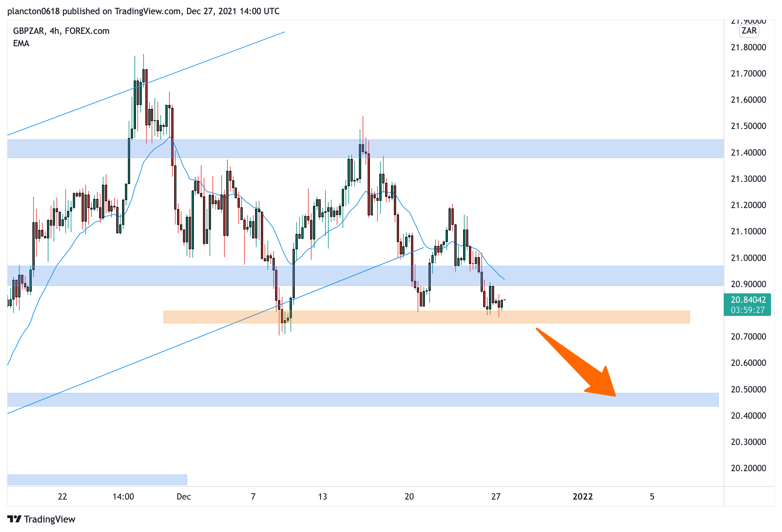Click the 21.10000 price axis label
The height and width of the screenshot is (532, 782).
click(x=748, y=231)
